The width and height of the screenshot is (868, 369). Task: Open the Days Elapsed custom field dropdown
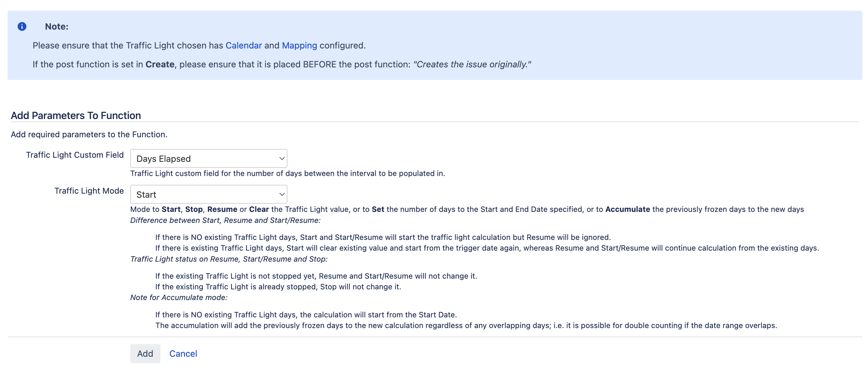click(x=209, y=159)
